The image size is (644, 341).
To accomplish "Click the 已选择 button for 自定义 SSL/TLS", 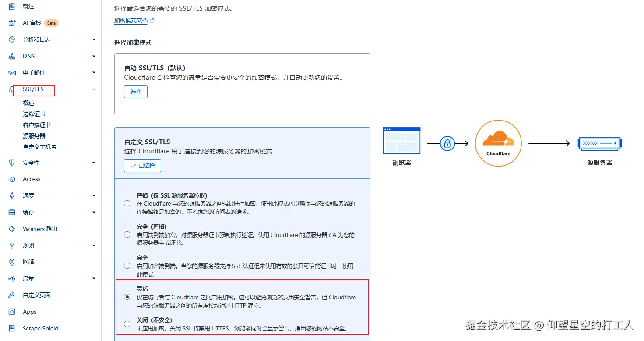I will (x=143, y=166).
